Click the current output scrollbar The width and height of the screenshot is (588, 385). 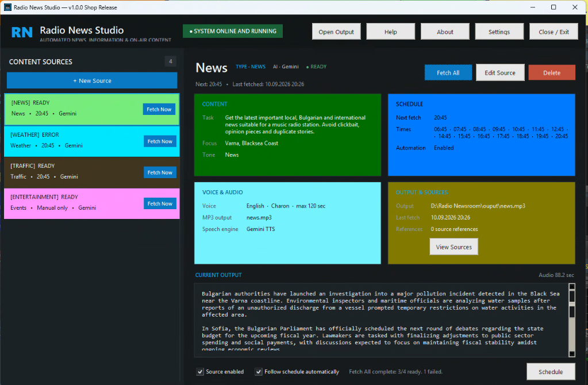[x=571, y=319]
